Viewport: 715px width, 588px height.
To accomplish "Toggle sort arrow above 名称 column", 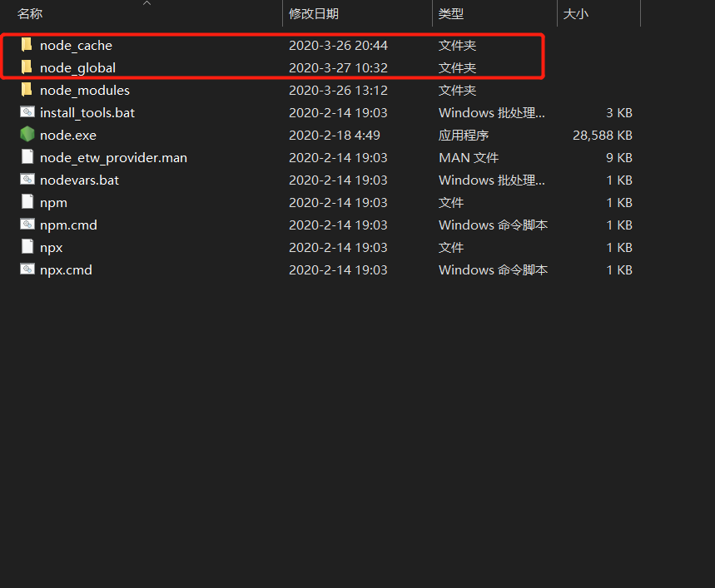I will click(x=146, y=3).
